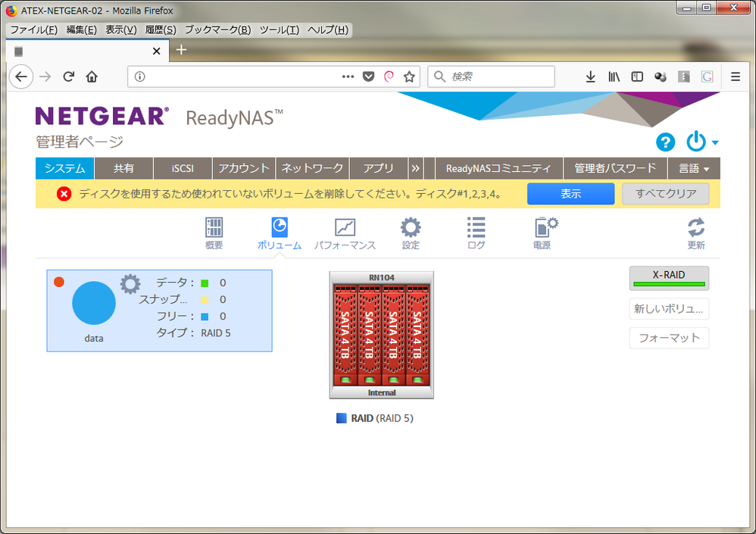Open the 履歴(S) menu

[x=161, y=30]
